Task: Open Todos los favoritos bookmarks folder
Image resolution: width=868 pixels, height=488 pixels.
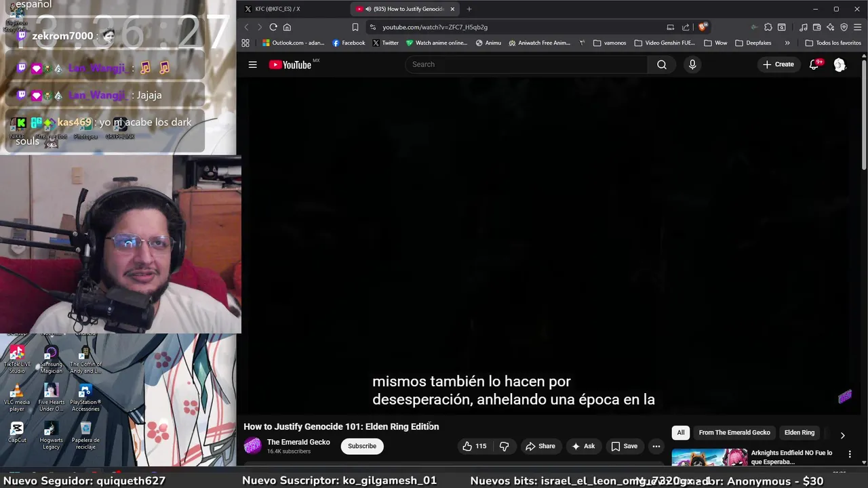Action: tap(833, 43)
